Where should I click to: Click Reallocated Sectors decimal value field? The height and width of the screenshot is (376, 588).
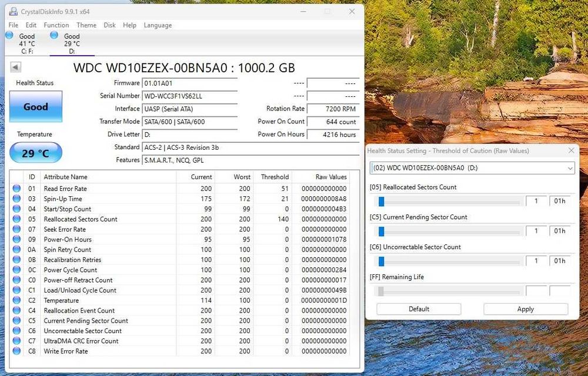click(x=536, y=201)
